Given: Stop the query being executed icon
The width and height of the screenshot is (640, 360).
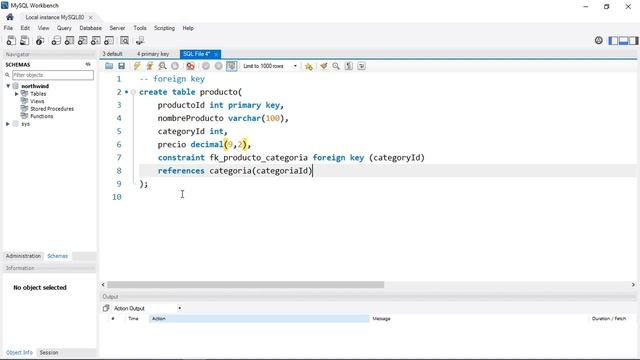Looking at the screenshot, I should tap(175, 66).
